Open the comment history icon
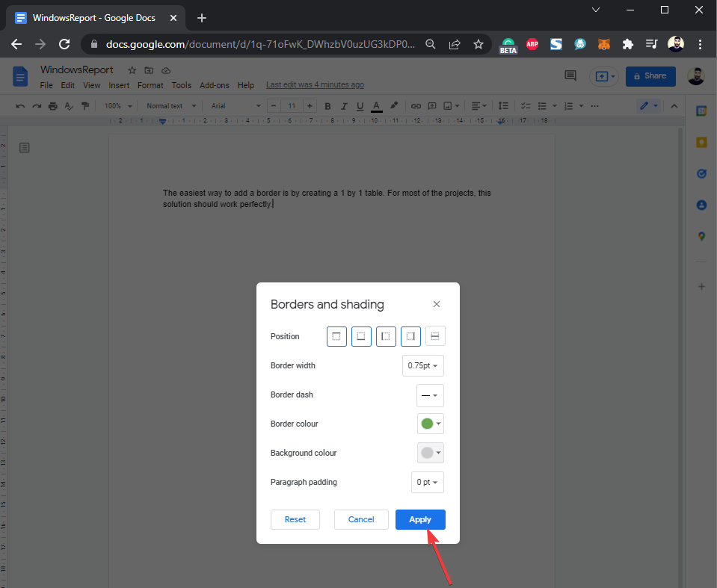The height and width of the screenshot is (588, 717). [570, 76]
